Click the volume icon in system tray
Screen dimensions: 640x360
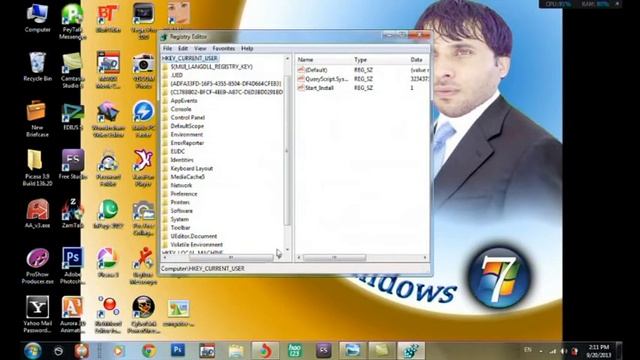click(564, 351)
